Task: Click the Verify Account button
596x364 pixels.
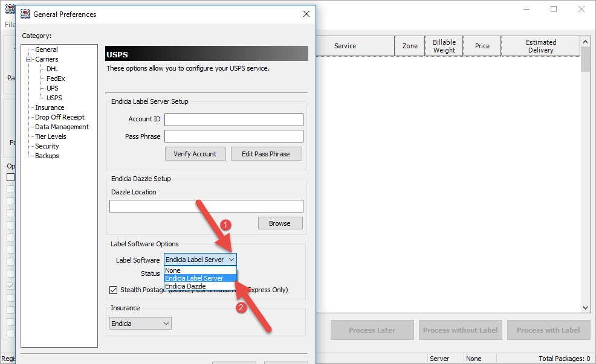Action: click(x=195, y=154)
